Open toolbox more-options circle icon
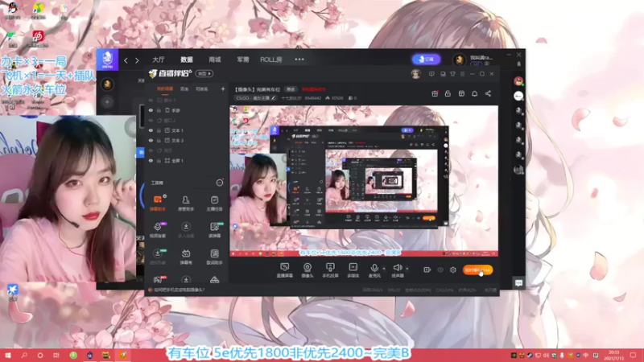 point(220,183)
